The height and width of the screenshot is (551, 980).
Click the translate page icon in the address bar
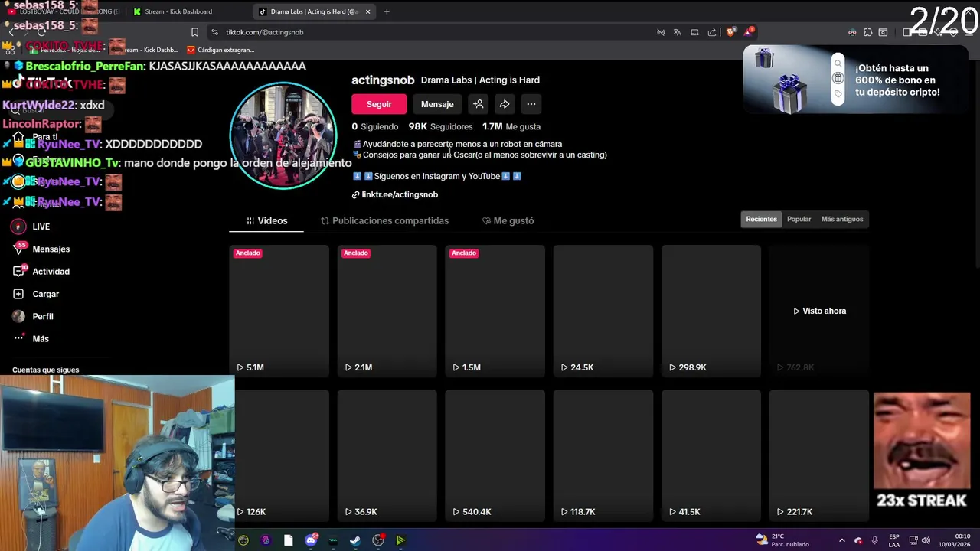(x=678, y=32)
